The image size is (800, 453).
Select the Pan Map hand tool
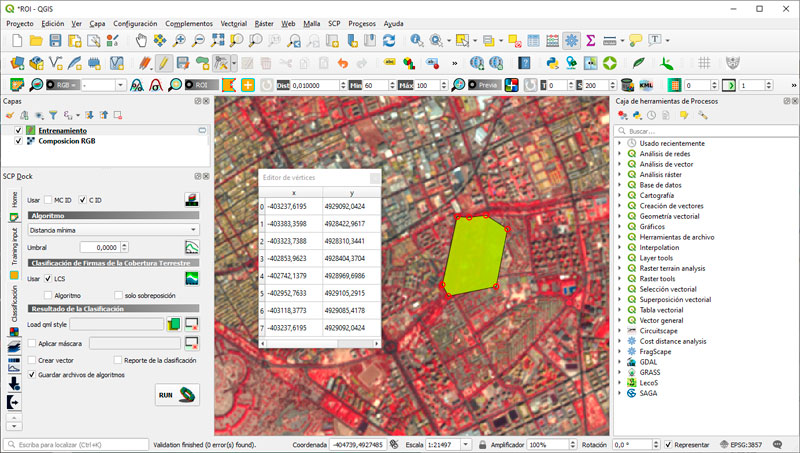[x=141, y=41]
